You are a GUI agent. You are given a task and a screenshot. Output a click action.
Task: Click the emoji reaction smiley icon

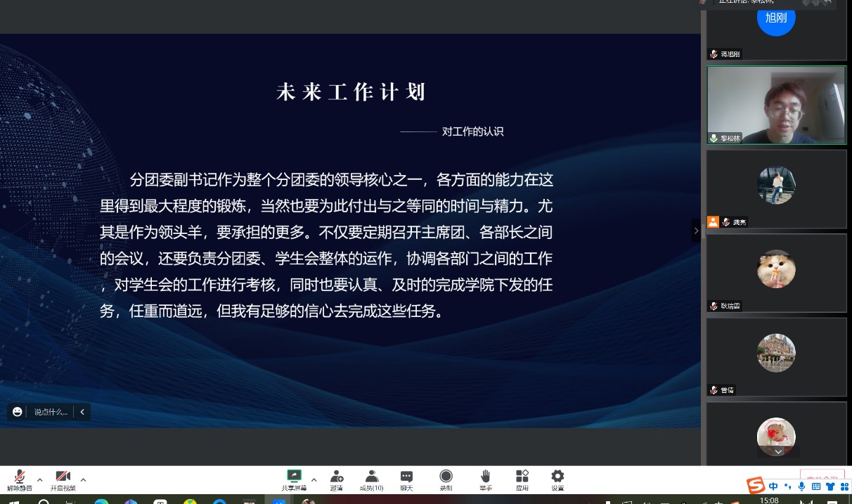(x=18, y=412)
